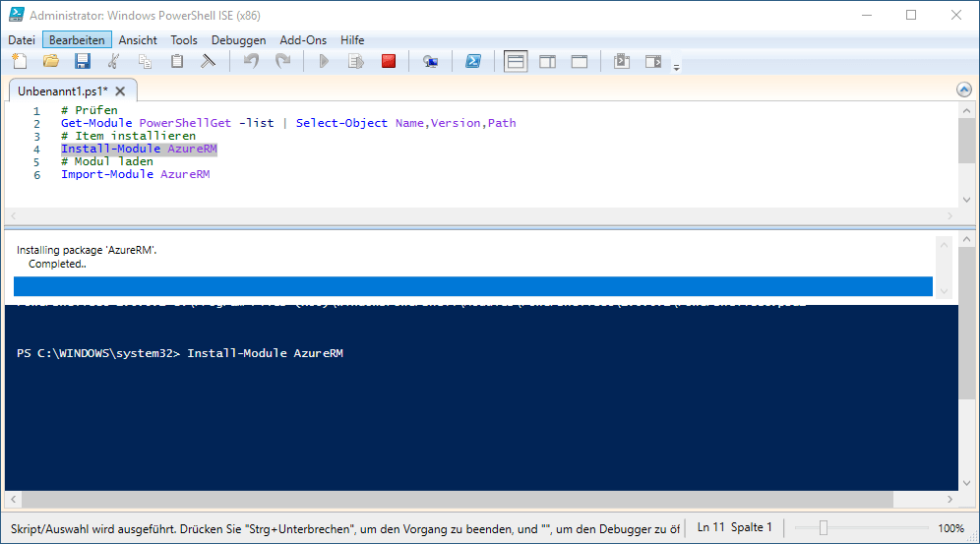Stop script execution with red square
This screenshot has width=980, height=544.
coord(388,61)
